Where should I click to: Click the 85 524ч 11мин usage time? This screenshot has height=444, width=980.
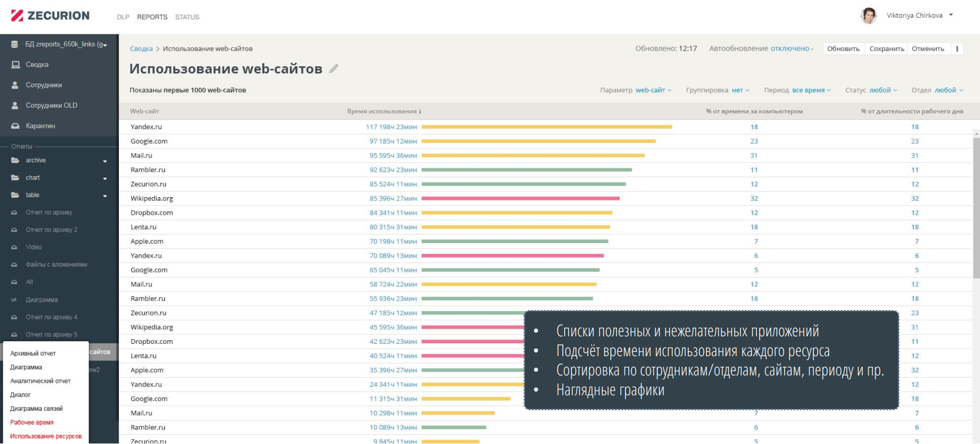point(393,184)
